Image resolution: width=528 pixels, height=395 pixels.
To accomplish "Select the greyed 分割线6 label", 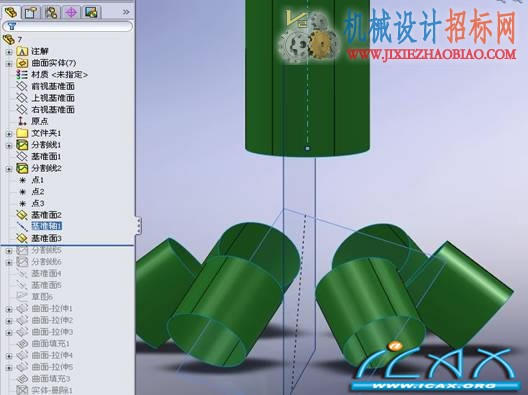I will click(x=46, y=262).
